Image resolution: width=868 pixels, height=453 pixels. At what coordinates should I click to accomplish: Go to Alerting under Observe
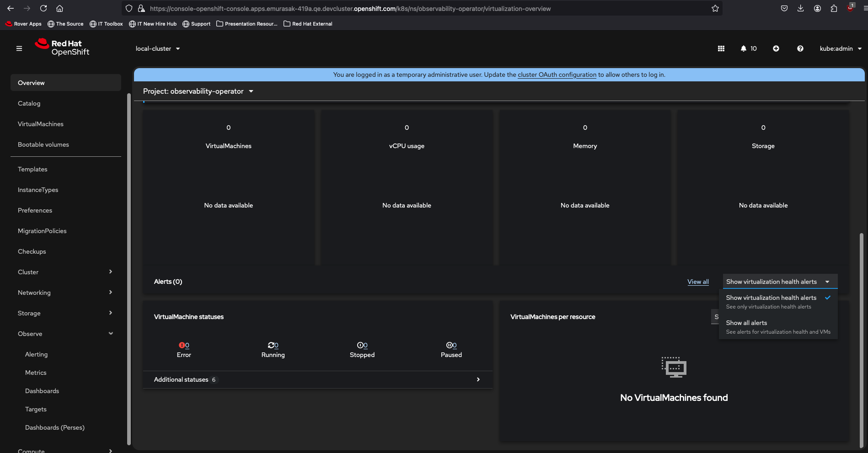(36, 354)
